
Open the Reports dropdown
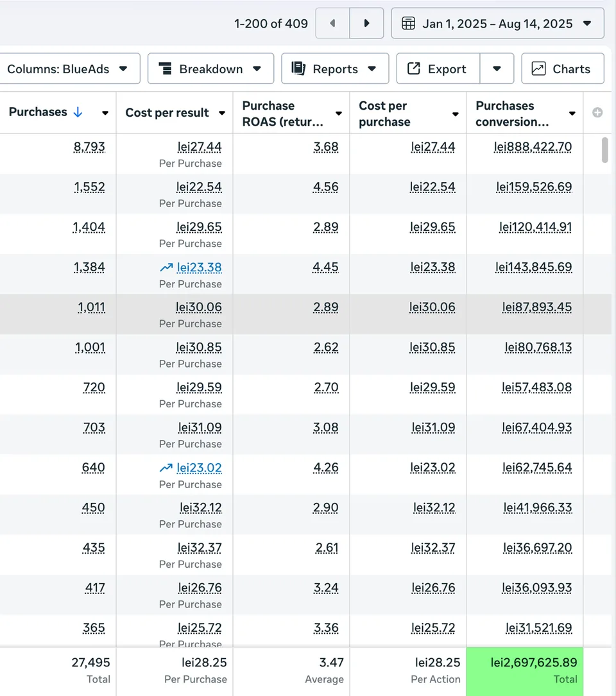pos(335,69)
